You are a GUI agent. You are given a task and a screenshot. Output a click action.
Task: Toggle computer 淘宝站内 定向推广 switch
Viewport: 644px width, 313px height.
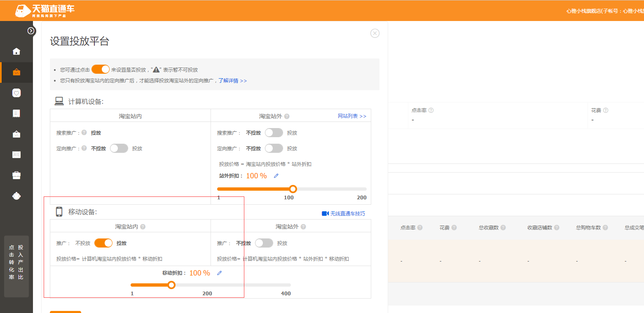pos(119,148)
